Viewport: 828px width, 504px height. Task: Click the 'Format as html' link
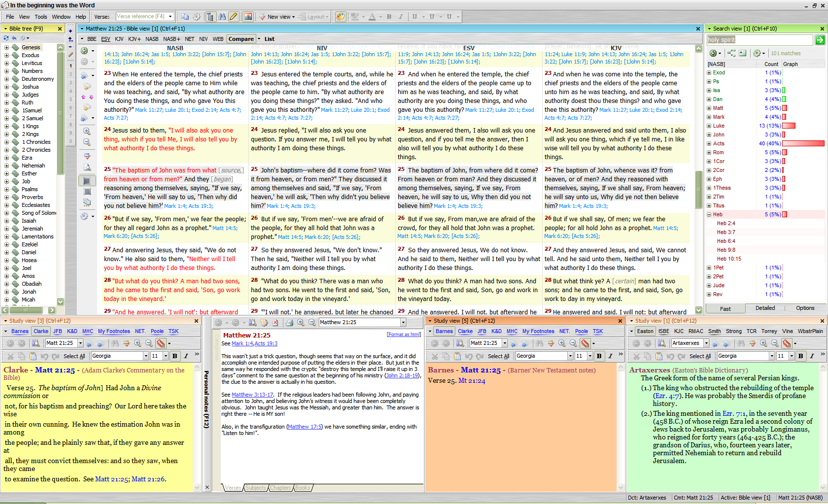pos(404,335)
